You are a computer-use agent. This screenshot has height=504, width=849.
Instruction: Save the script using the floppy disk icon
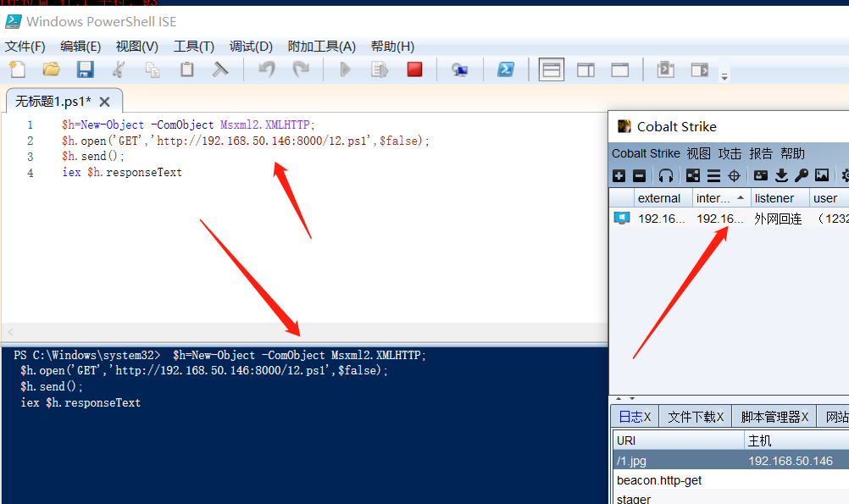pos(85,69)
